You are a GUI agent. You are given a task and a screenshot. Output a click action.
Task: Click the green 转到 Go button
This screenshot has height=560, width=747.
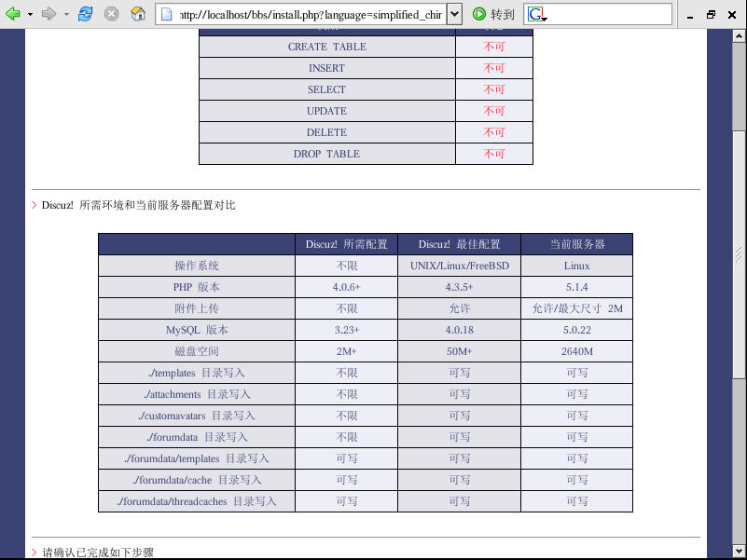(x=493, y=14)
